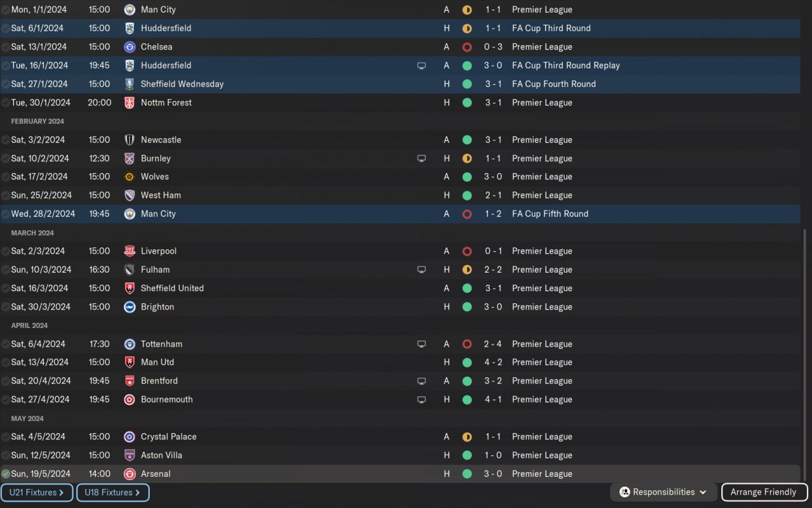Click the Tottenham club badge icon
The height and width of the screenshot is (508, 812).
pyautogui.click(x=129, y=344)
